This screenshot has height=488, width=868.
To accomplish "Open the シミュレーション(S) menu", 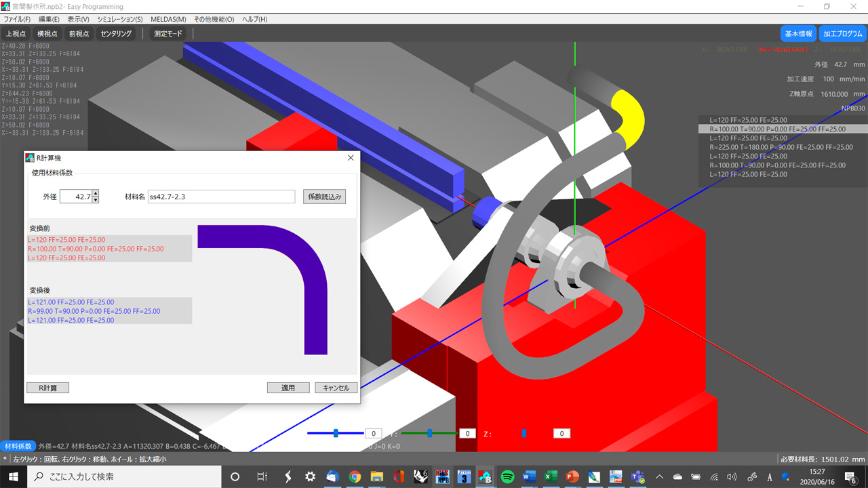I will pos(119,20).
